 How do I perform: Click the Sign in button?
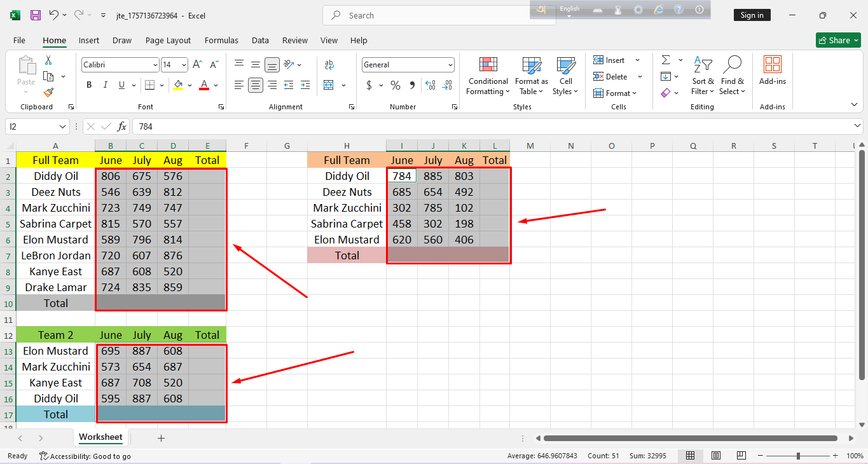752,15
